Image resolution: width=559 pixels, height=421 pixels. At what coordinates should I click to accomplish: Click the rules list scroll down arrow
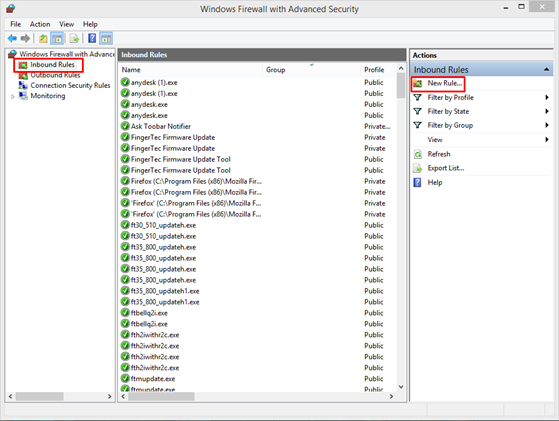coord(401,387)
